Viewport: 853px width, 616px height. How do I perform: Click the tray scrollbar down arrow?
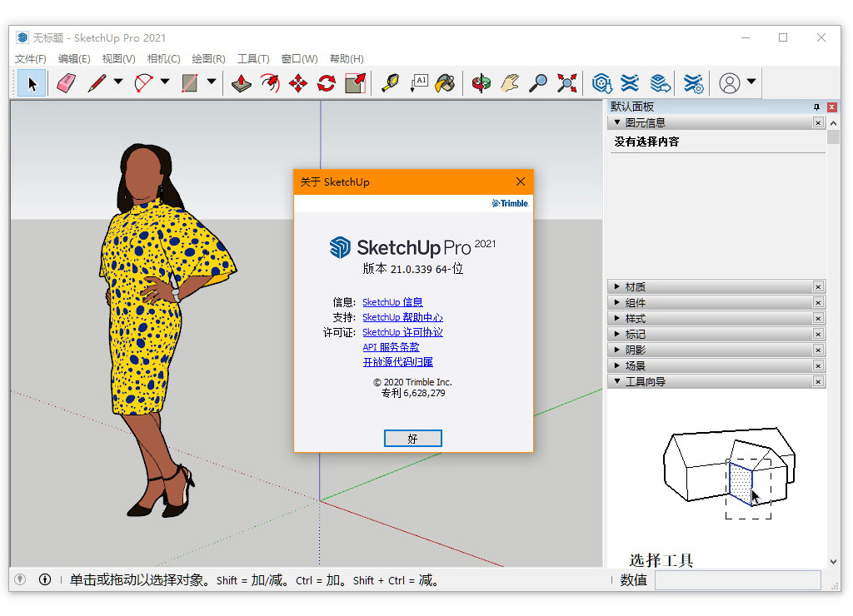point(833,562)
